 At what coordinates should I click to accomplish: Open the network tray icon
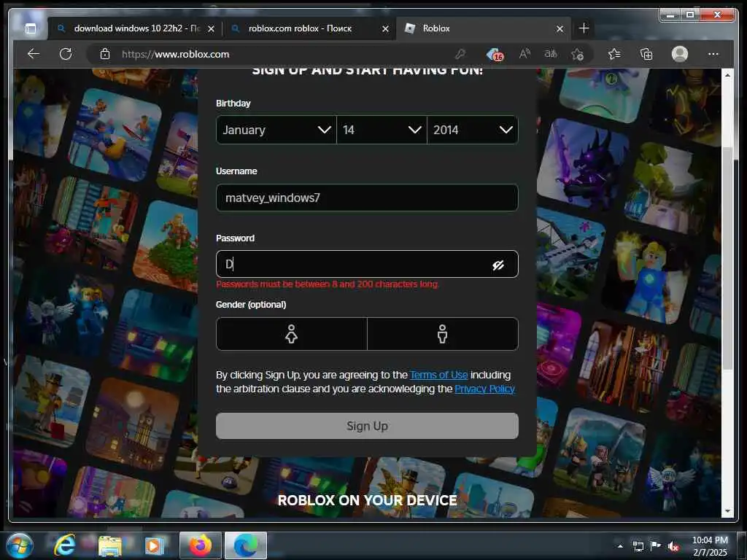[x=638, y=546]
